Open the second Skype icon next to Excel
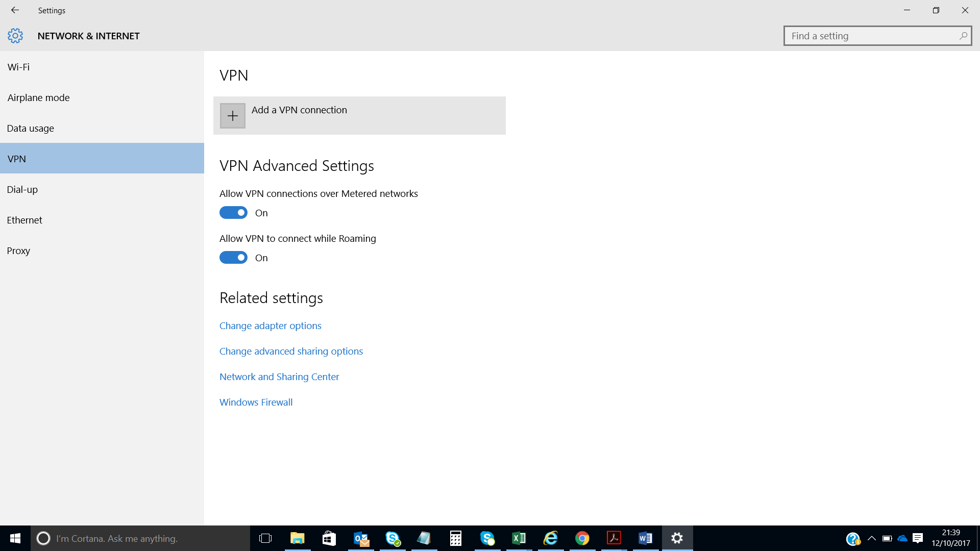The image size is (980, 551). pyautogui.click(x=487, y=538)
